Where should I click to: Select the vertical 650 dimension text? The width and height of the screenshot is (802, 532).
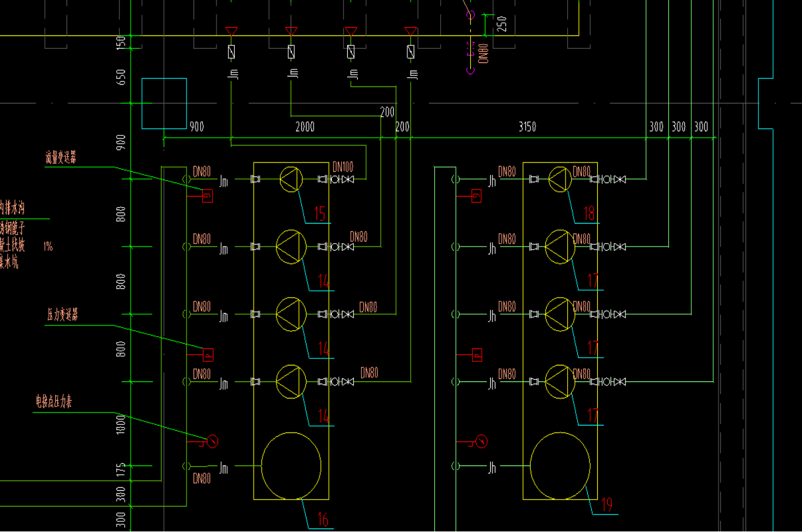point(121,77)
